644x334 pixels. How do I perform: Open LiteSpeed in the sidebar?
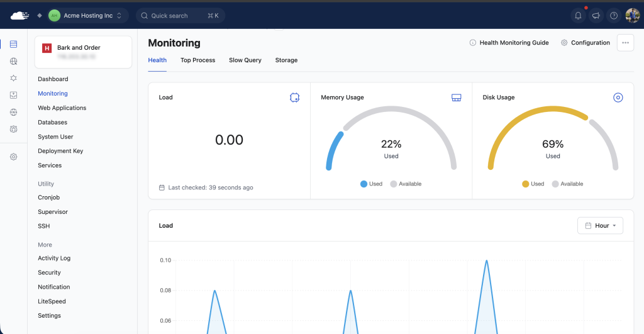tap(52, 301)
